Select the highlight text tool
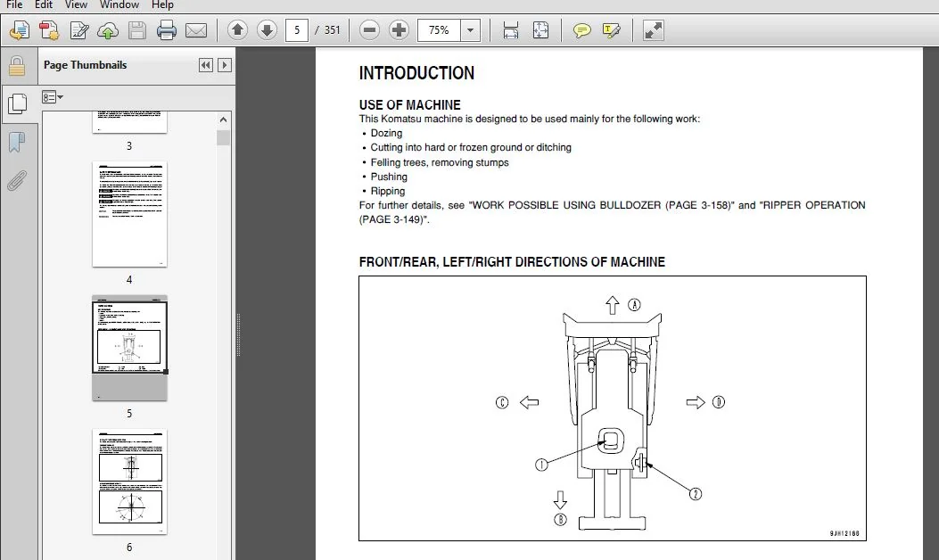 (612, 30)
